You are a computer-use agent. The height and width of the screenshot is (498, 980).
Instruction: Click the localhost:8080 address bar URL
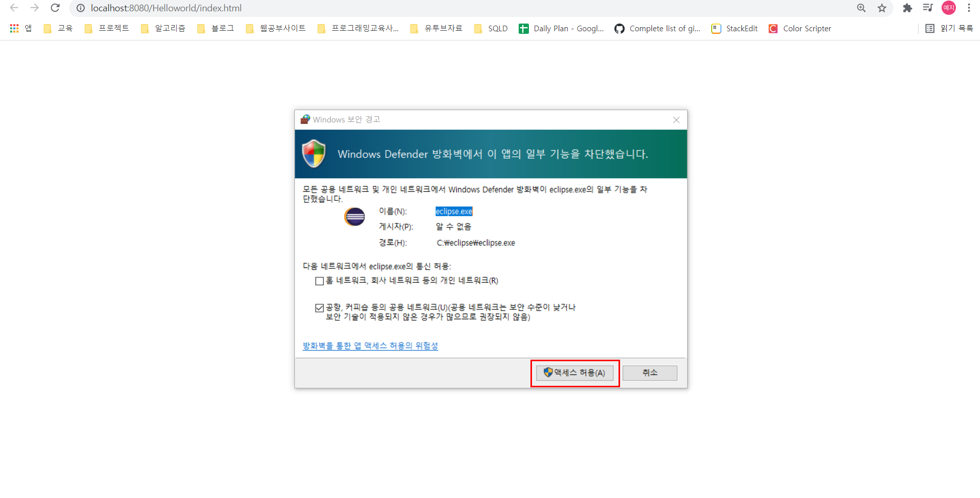coord(166,8)
